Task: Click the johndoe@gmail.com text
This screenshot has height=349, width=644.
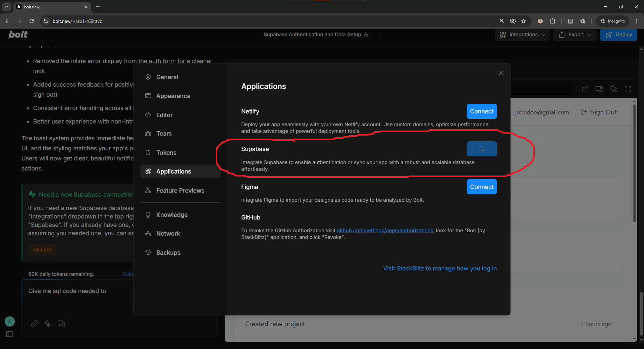Action: point(542,112)
